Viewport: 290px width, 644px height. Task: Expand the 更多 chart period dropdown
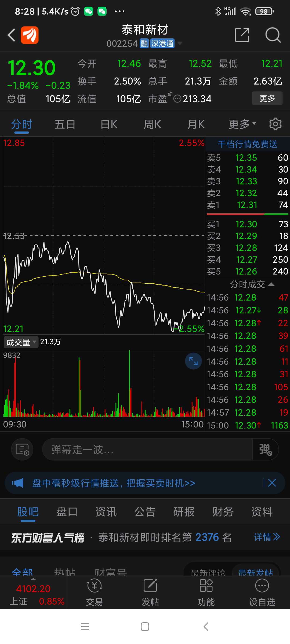[x=242, y=124]
